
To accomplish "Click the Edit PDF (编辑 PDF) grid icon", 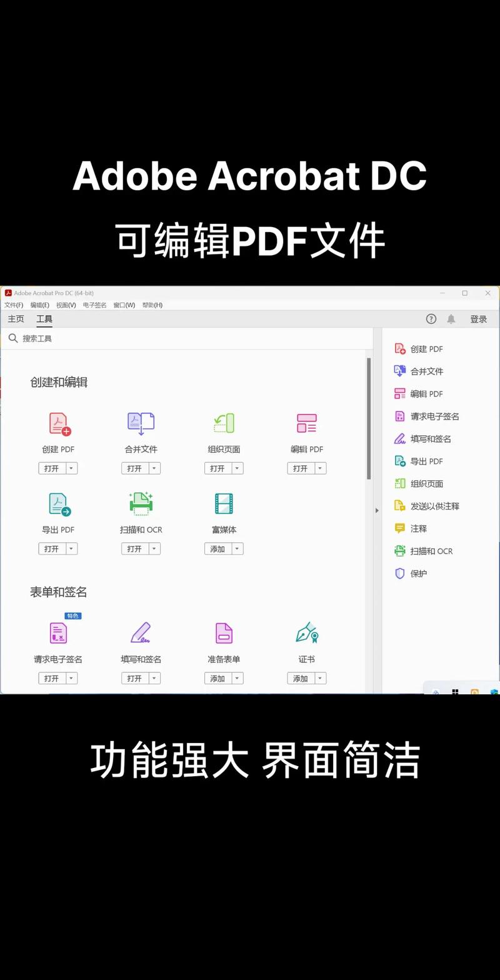I will [306, 424].
